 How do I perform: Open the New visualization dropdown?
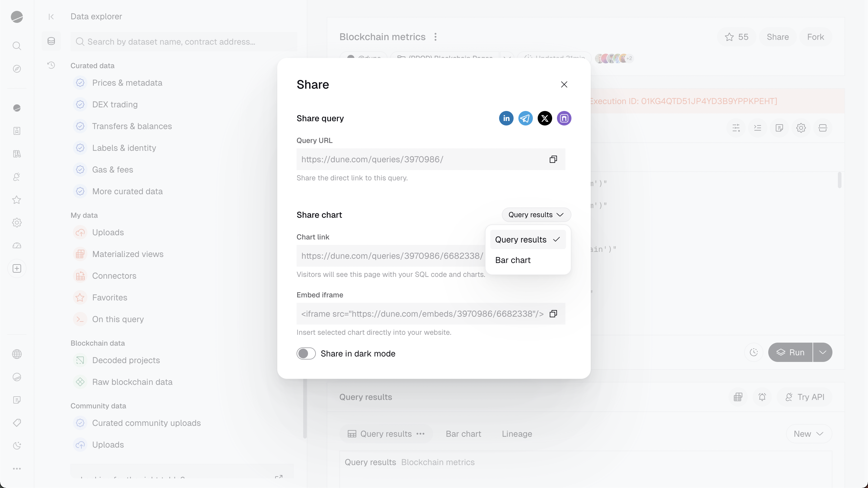pos(809,434)
